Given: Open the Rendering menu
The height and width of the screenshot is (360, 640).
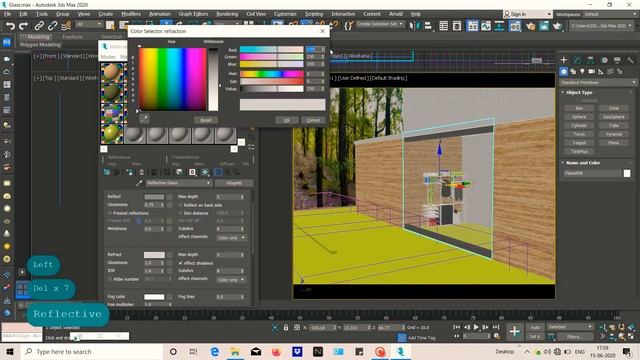Looking at the screenshot, I should pos(227,14).
